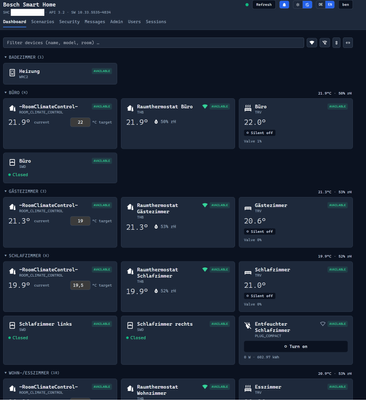Toggle the blue notification bell button
The height and width of the screenshot is (400, 366).
(x=284, y=5)
